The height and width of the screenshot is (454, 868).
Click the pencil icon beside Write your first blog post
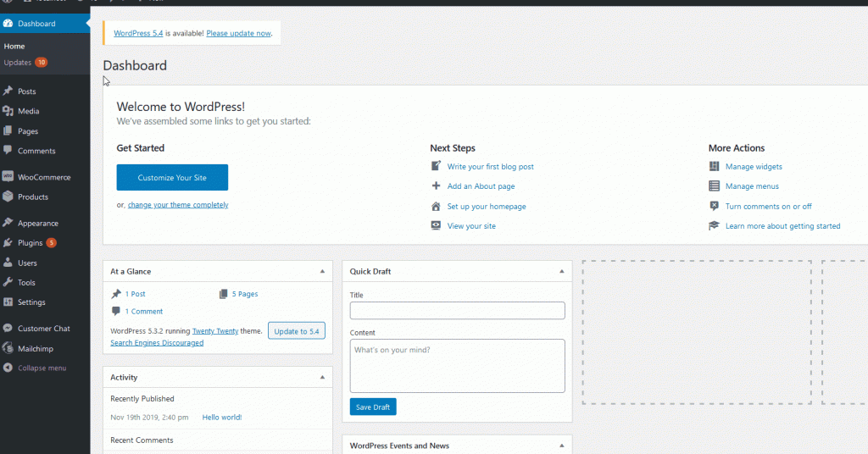click(x=437, y=166)
